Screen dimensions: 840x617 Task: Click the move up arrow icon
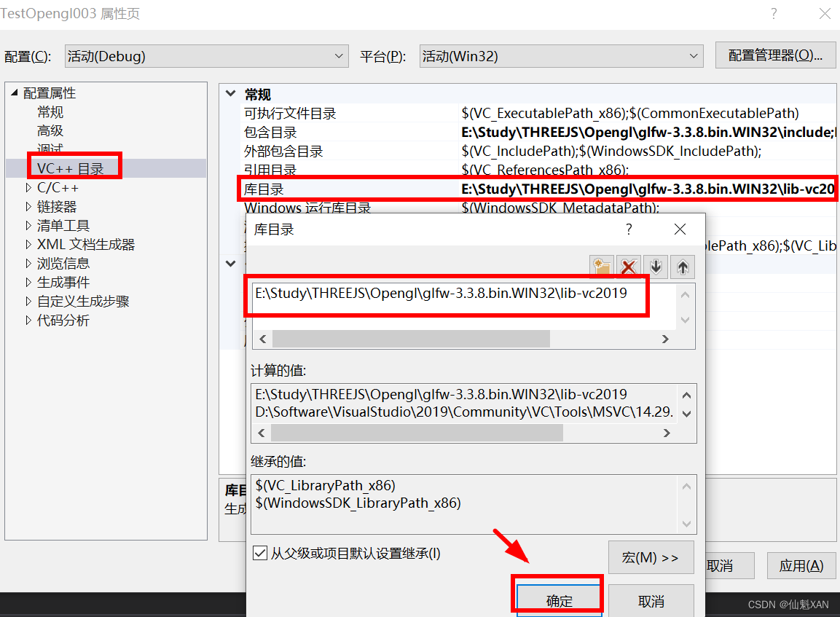coord(682,267)
